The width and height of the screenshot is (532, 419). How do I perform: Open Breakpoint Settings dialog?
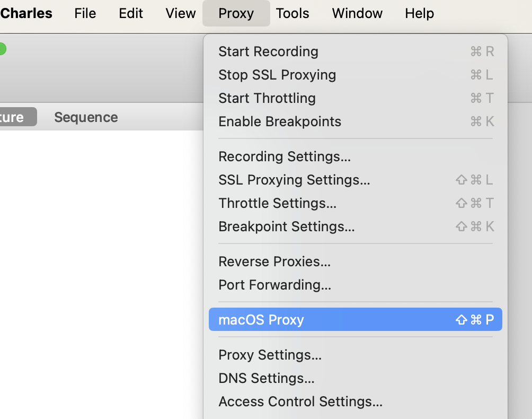click(287, 226)
